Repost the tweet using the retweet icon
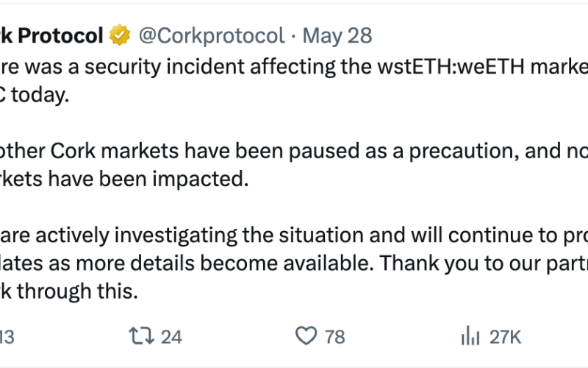The height and width of the screenshot is (368, 588). pyautogui.click(x=141, y=336)
